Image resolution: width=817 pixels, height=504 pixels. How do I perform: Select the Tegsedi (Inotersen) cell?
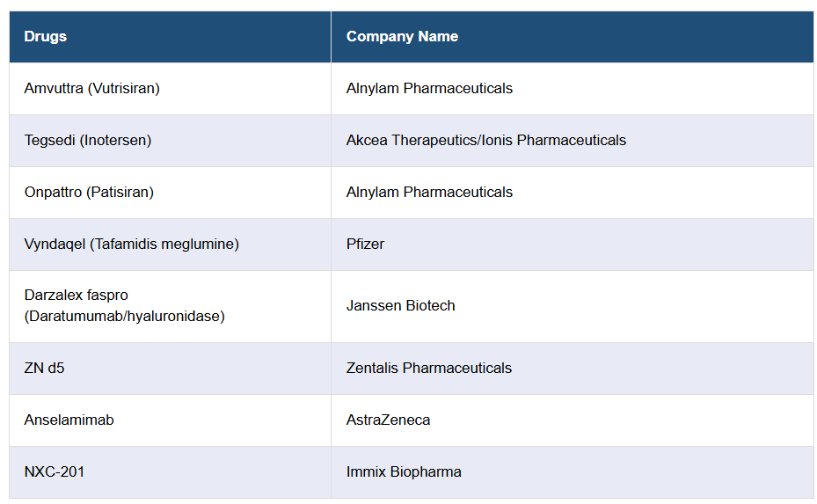pyautogui.click(x=88, y=141)
